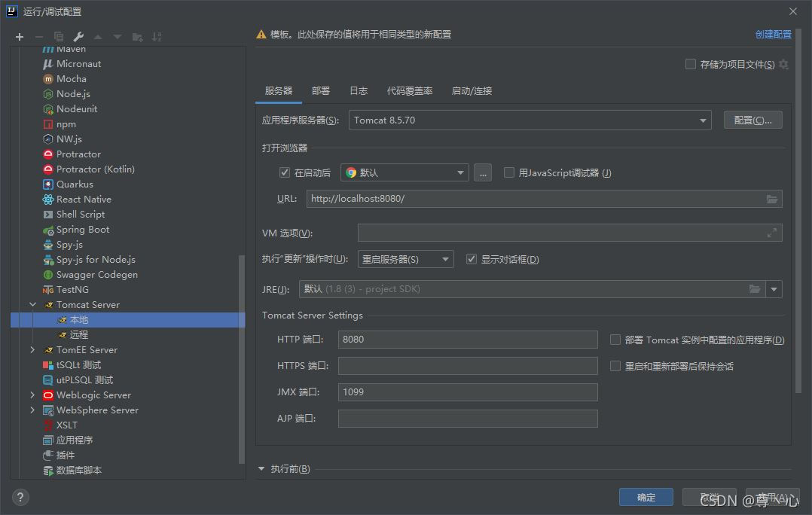Open the 代码覆盖率 tab

[410, 90]
